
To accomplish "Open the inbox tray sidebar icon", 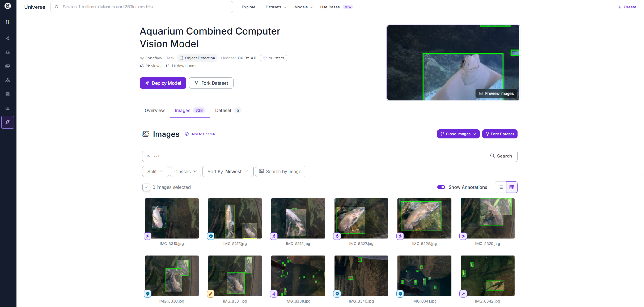I will tap(8, 52).
